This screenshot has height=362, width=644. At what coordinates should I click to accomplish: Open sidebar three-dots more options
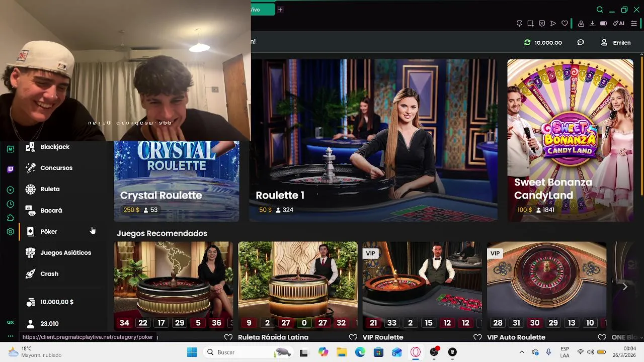[x=10, y=336]
